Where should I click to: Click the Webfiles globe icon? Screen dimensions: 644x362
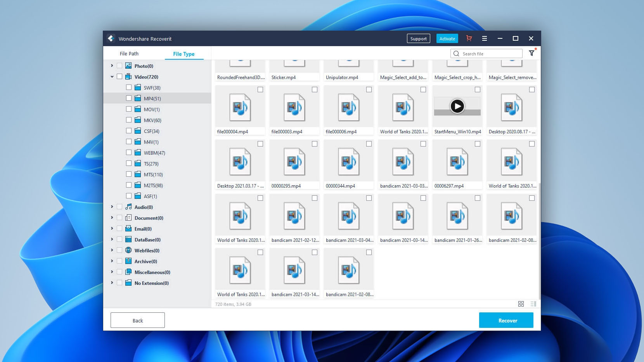click(128, 250)
